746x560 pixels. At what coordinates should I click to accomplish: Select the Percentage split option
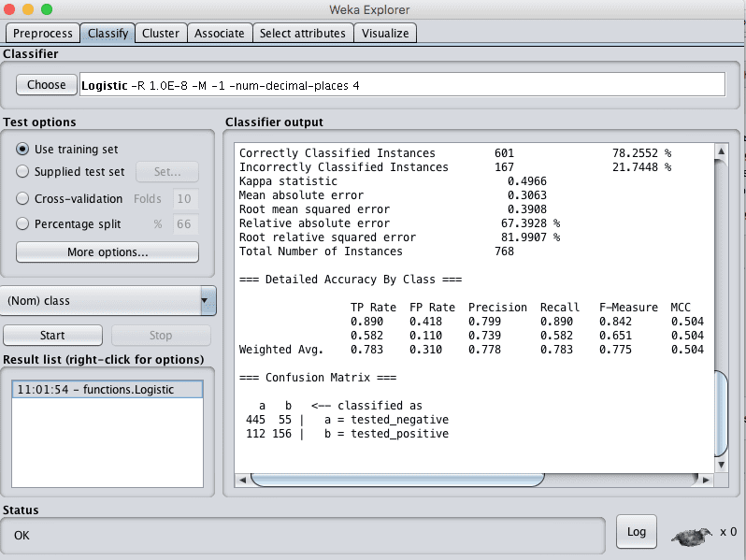tap(22, 223)
